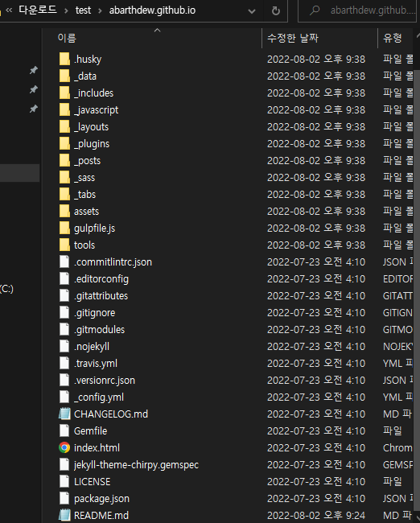
Task: Click the tools folder icon
Action: coord(64,245)
